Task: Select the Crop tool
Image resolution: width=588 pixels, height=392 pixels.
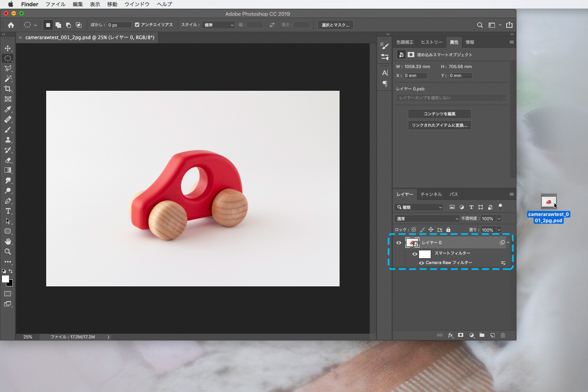Action: [8, 89]
